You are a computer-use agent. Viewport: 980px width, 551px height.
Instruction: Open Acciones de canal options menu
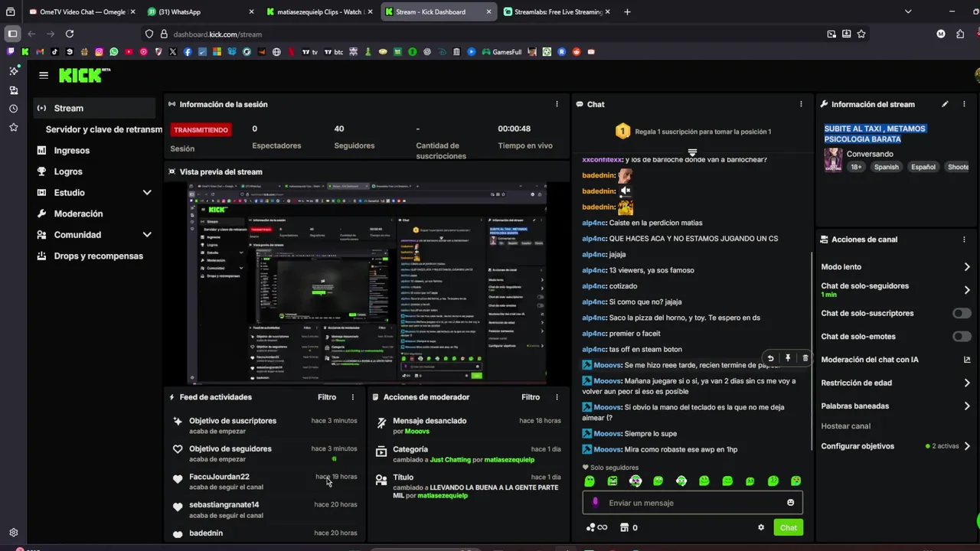964,240
